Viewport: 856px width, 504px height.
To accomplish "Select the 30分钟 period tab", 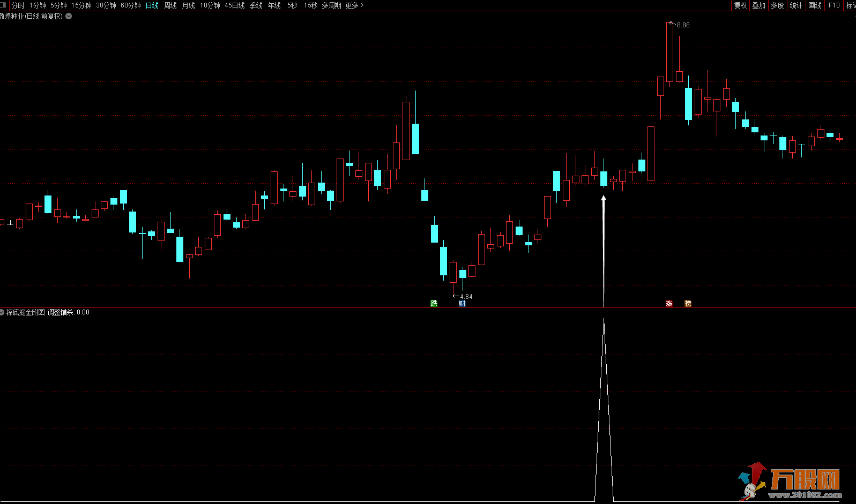I will pos(106,5).
